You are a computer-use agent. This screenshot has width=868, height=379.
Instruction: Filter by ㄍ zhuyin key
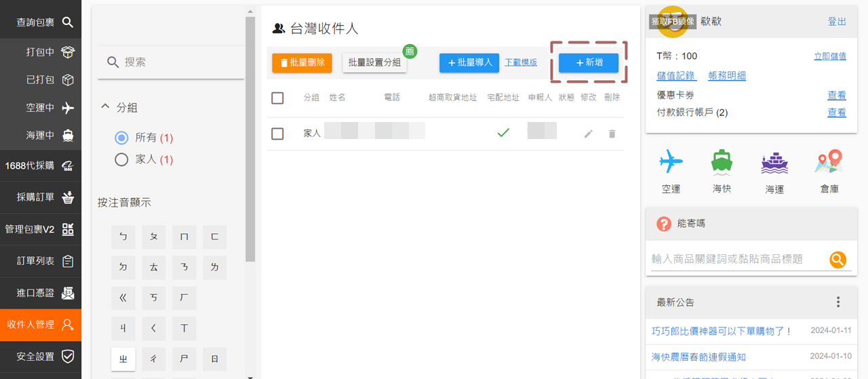[x=123, y=298]
